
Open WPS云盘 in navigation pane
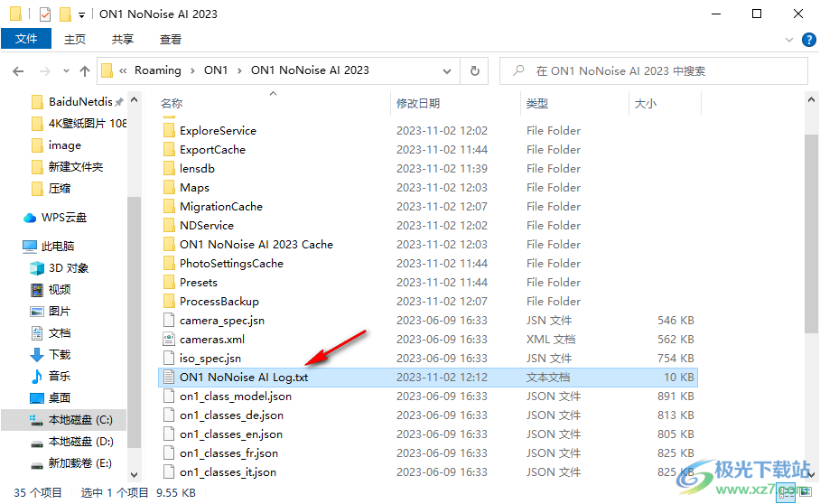pyautogui.click(x=64, y=218)
